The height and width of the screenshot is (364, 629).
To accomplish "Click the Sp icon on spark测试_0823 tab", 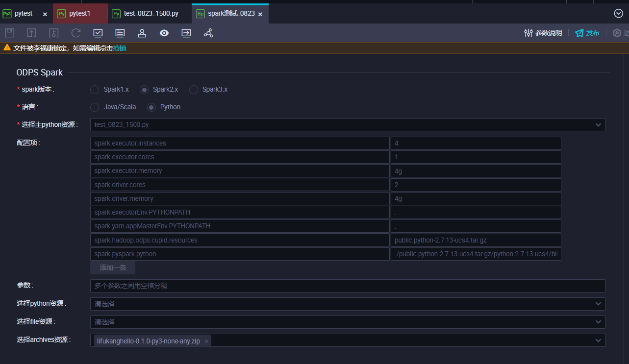I will (200, 14).
